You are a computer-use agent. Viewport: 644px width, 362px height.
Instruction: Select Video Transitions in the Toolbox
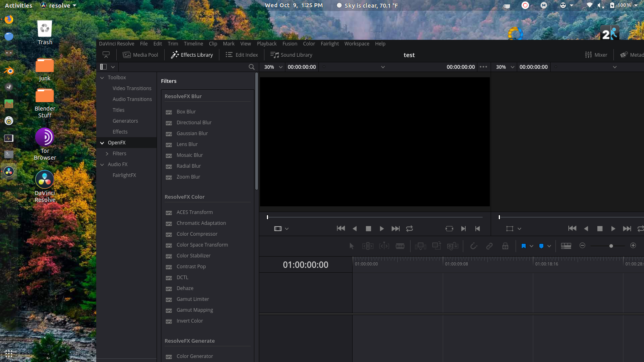tap(132, 88)
